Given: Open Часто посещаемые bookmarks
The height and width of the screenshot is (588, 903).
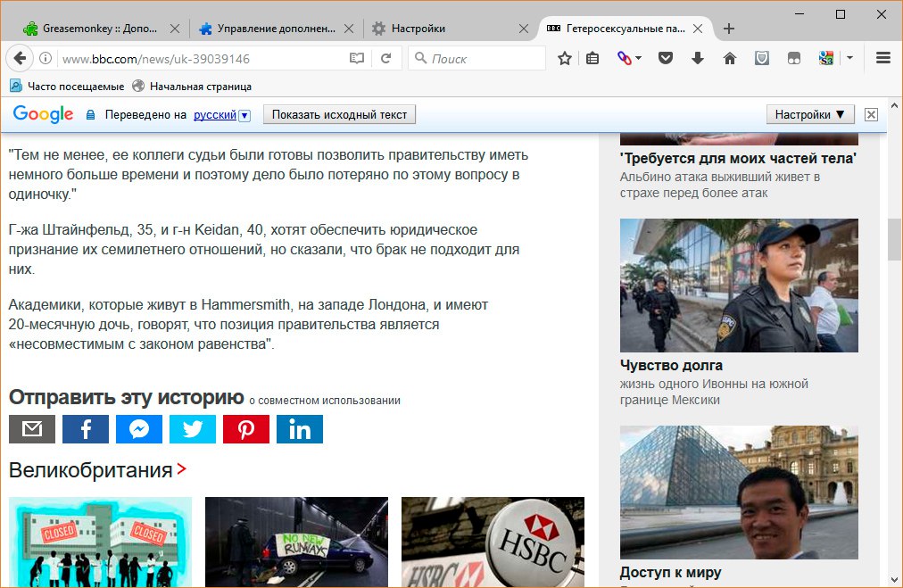Looking at the screenshot, I should [x=67, y=87].
